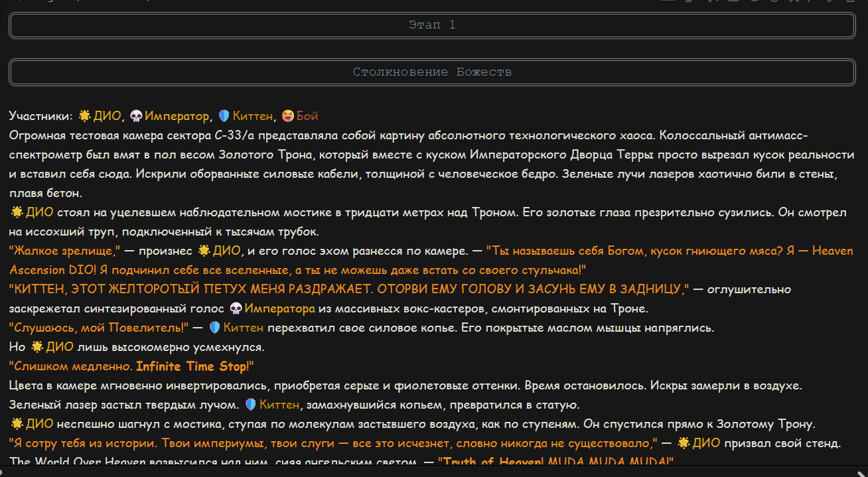The height and width of the screenshot is (477, 868).
Task: Click "ДИО" before "неспешно шагнул с мостика"
Action: pos(40,424)
